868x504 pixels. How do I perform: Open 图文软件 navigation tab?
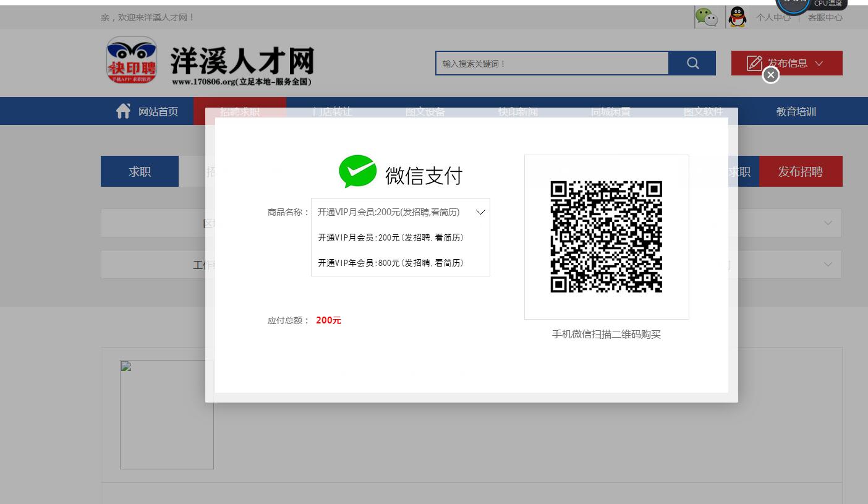tap(704, 111)
